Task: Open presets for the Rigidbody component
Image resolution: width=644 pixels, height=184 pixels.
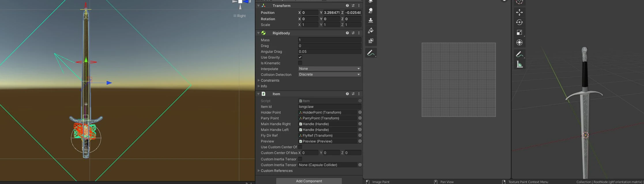Action: coord(353,33)
